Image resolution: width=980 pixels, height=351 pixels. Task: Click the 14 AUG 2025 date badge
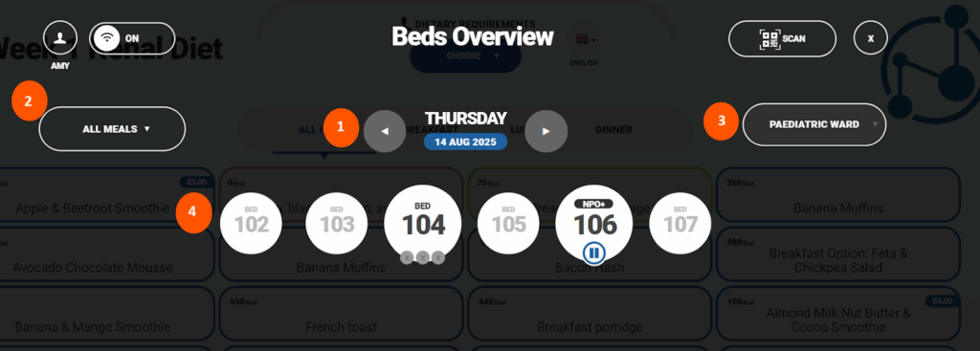[466, 142]
